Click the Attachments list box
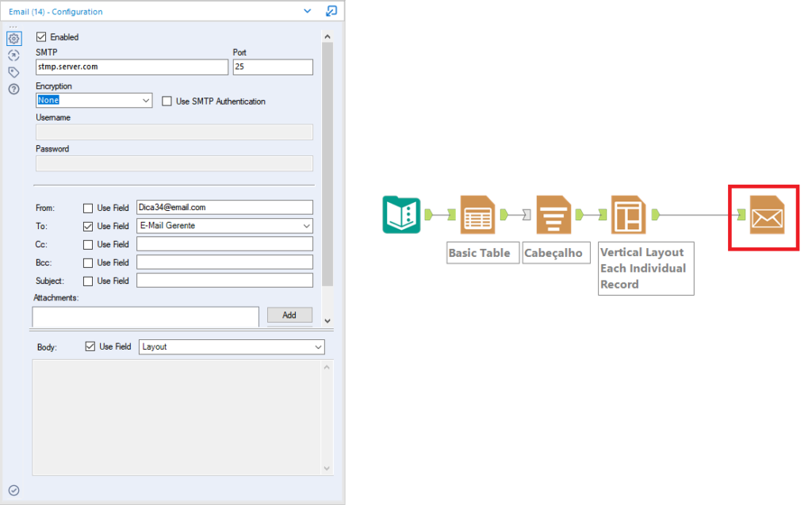Screen dimensions: 812x505 coord(146,316)
